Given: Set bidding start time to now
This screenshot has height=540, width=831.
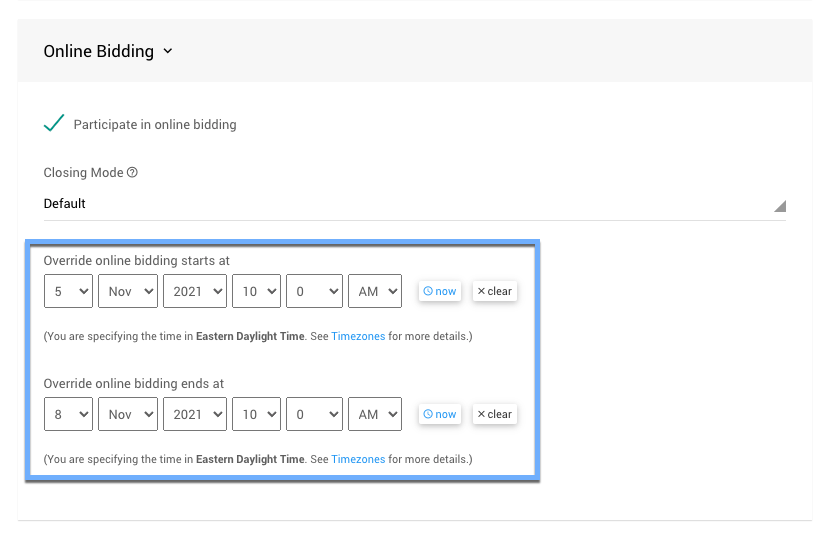Looking at the screenshot, I should pyautogui.click(x=439, y=291).
